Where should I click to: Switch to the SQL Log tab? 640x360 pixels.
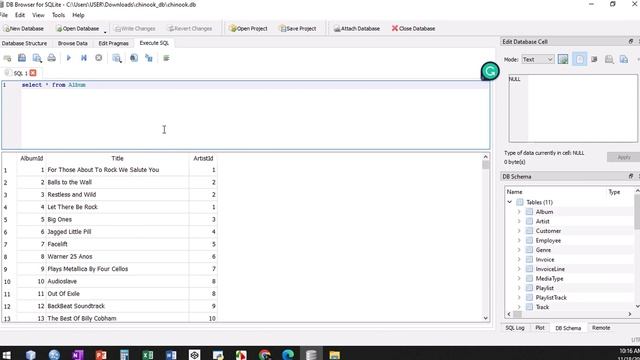point(515,328)
